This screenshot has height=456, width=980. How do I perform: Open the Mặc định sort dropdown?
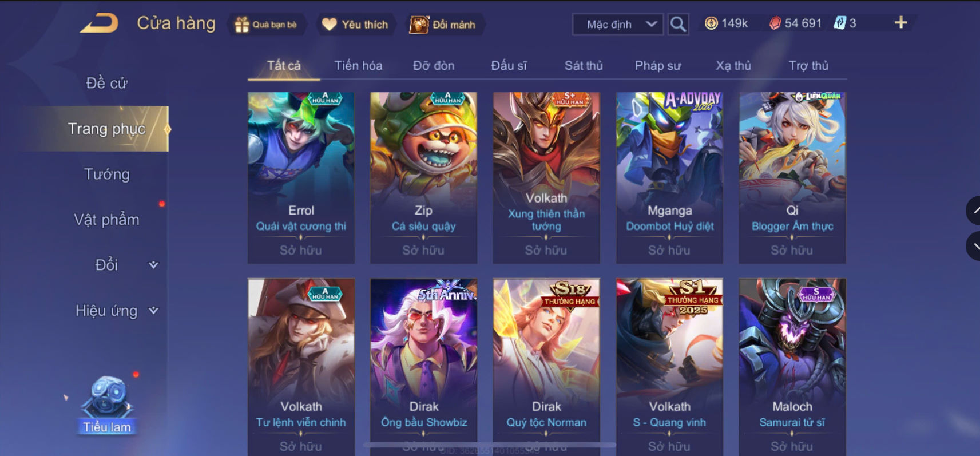click(x=618, y=24)
